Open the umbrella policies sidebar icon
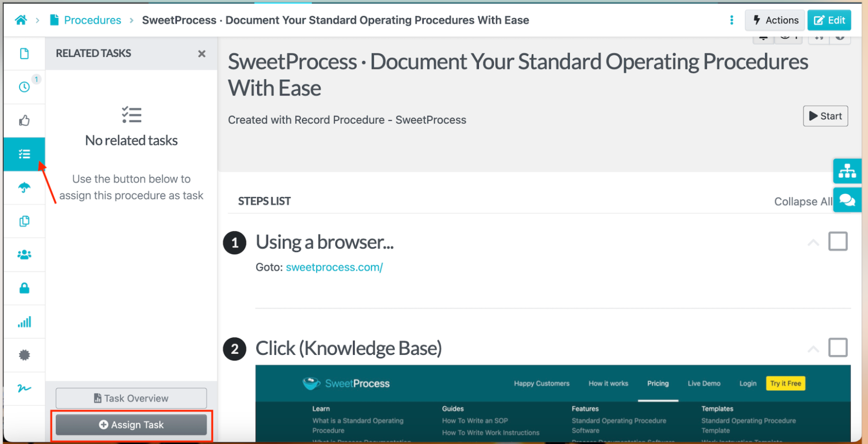This screenshot has height=444, width=868. [24, 188]
